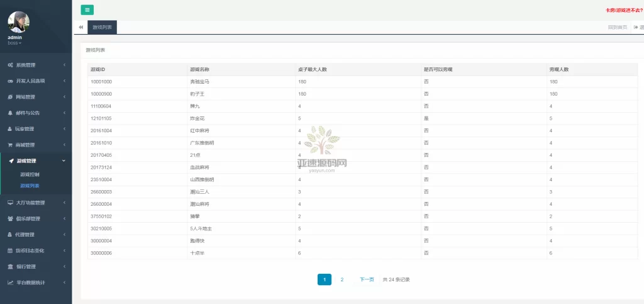Expand 邮件与公告 via its chevron
Screen dimensions: 644x304
(65, 113)
